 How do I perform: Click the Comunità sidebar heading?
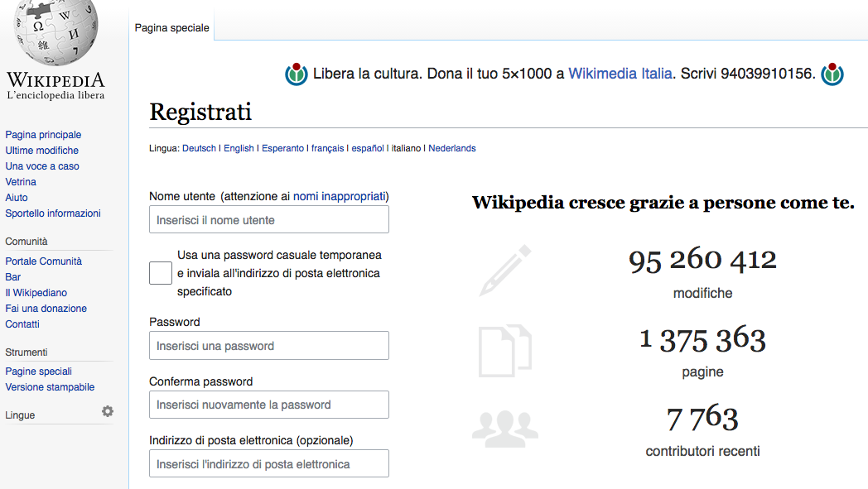[27, 241]
